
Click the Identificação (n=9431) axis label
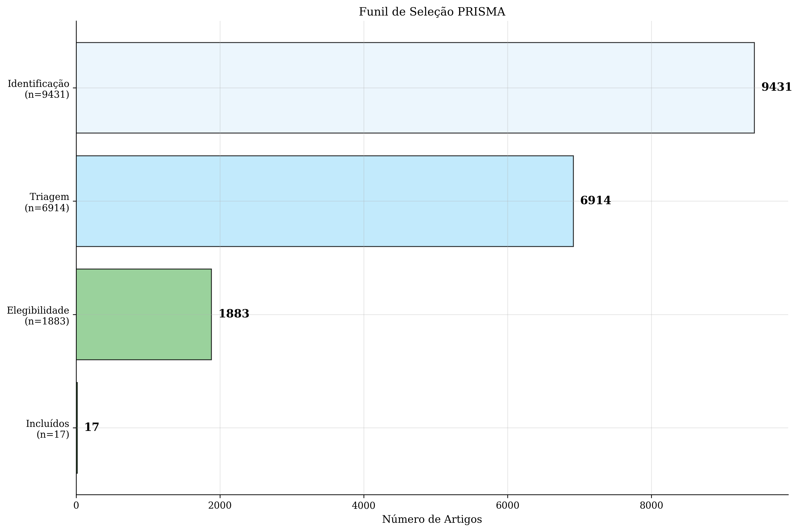click(38, 89)
